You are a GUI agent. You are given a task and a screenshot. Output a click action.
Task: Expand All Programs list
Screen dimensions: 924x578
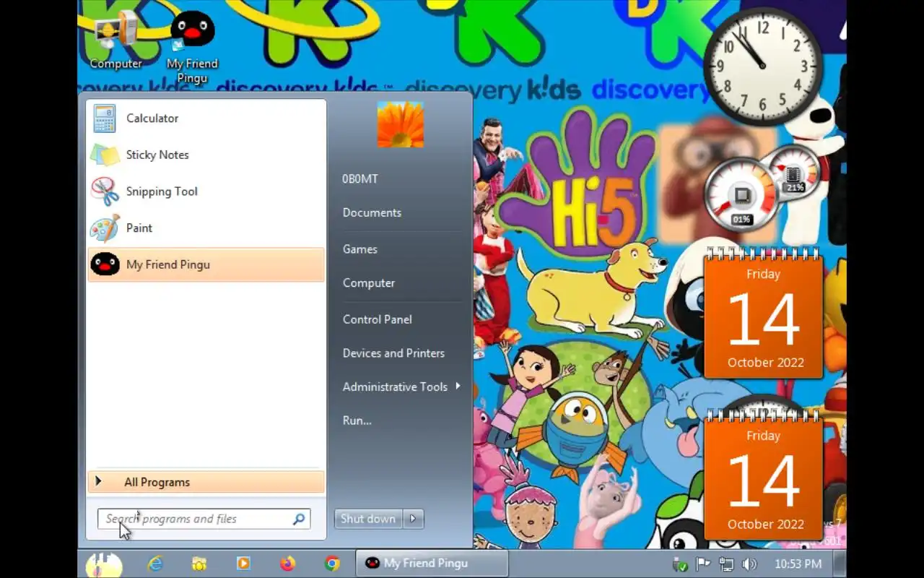point(206,482)
